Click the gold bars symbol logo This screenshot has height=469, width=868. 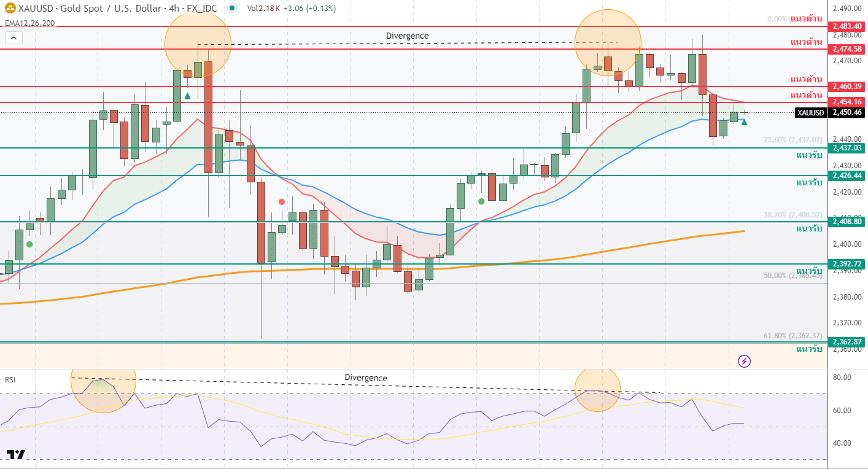[x=10, y=9]
